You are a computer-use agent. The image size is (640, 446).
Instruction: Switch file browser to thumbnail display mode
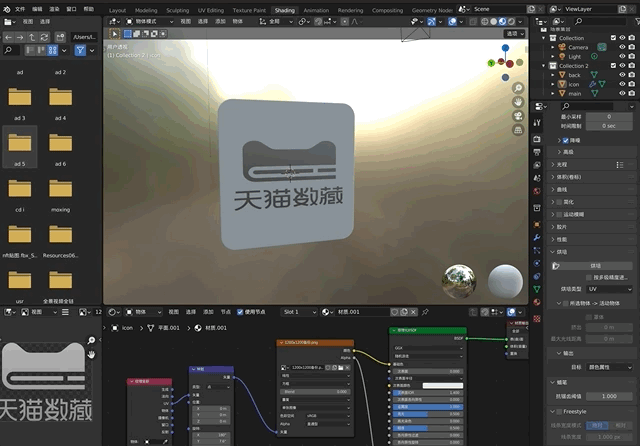pos(52,50)
